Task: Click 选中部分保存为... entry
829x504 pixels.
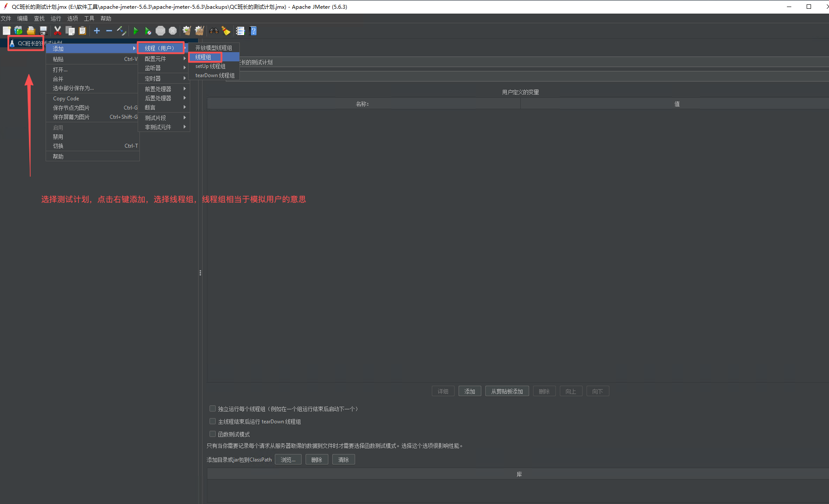Action: [93, 88]
